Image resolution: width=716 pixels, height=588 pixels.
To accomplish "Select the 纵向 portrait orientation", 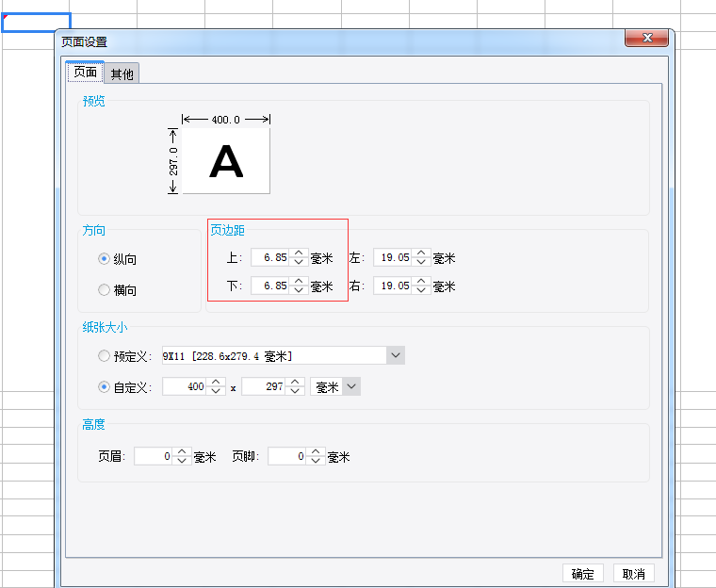I will (105, 259).
